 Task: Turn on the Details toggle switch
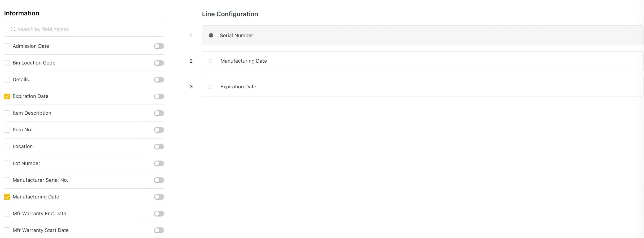pos(159,80)
